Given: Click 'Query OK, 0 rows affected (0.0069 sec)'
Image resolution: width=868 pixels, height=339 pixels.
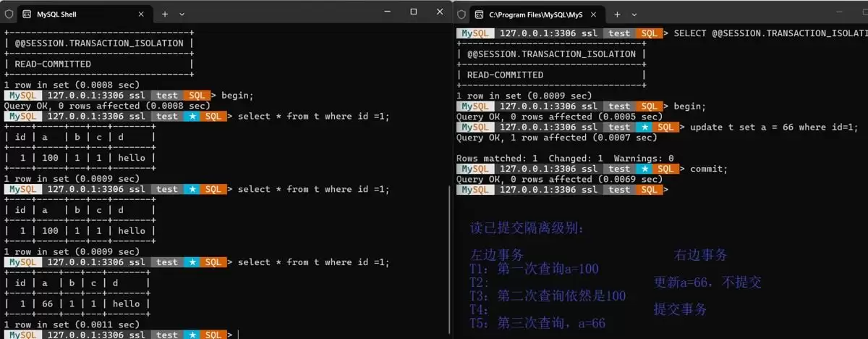Looking at the screenshot, I should point(559,179).
